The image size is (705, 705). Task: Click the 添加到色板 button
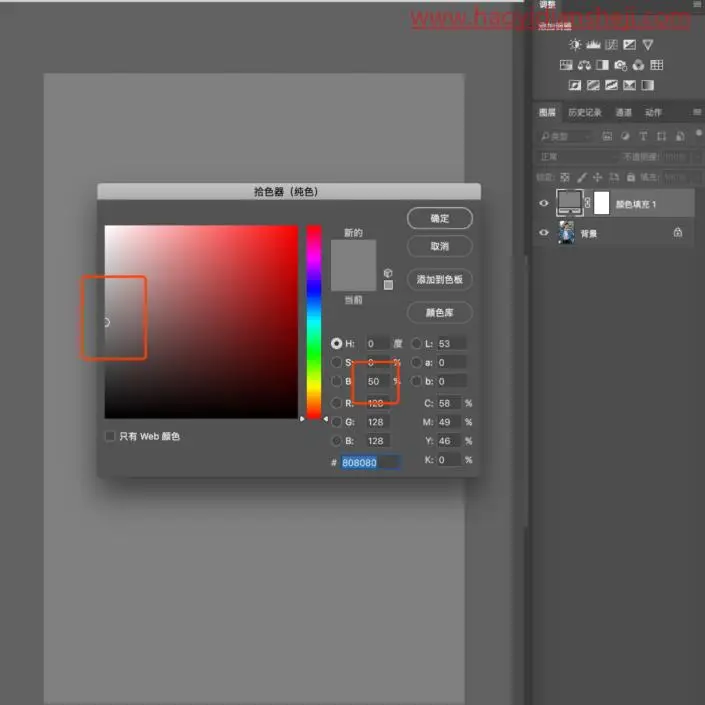tap(440, 280)
